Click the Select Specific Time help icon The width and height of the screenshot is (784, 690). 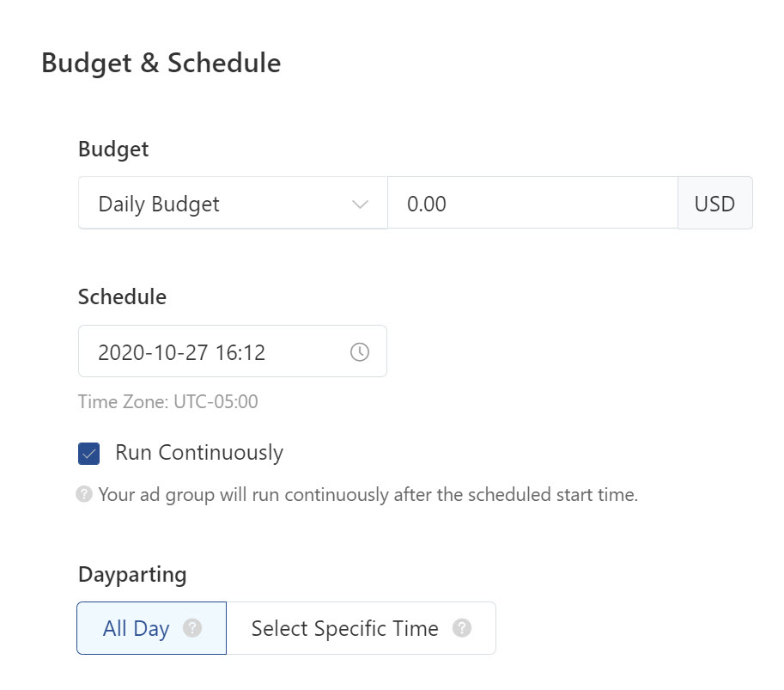point(462,628)
